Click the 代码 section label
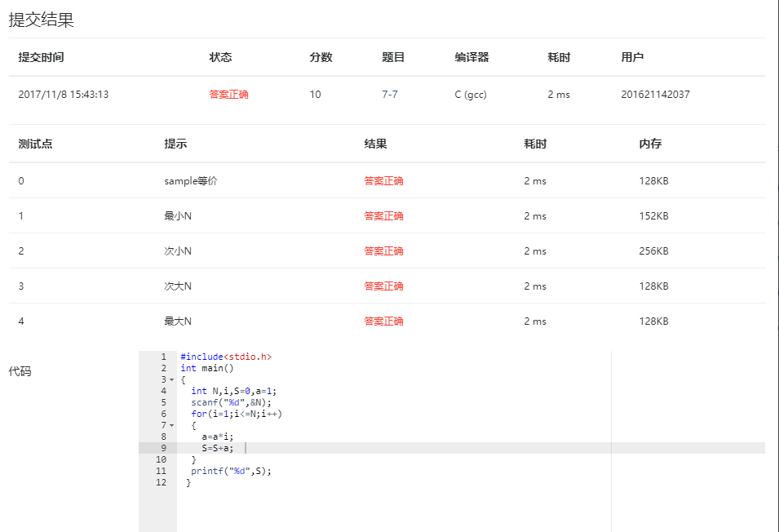This screenshot has width=779, height=532. click(20, 371)
